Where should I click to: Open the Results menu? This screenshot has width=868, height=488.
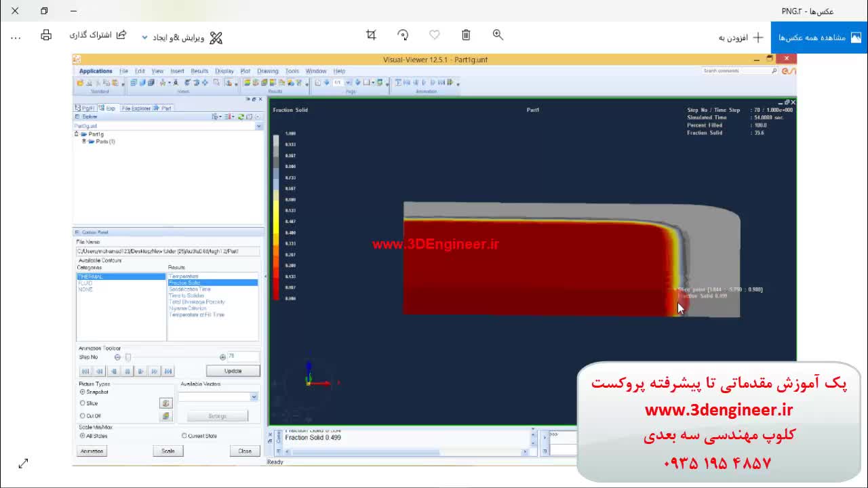(199, 71)
